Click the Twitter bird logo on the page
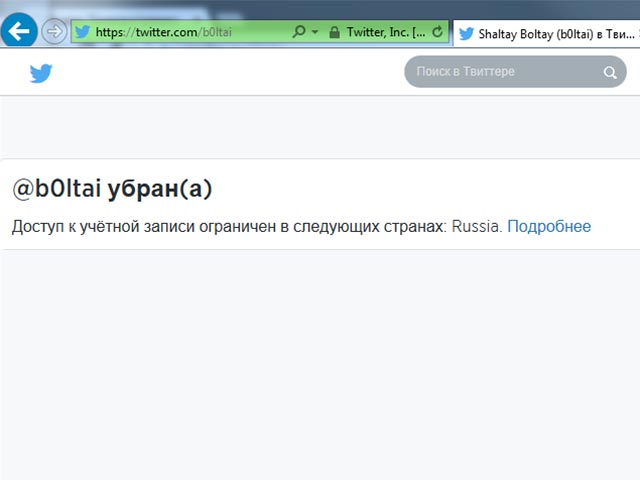The width and height of the screenshot is (640, 480). pos(41,73)
